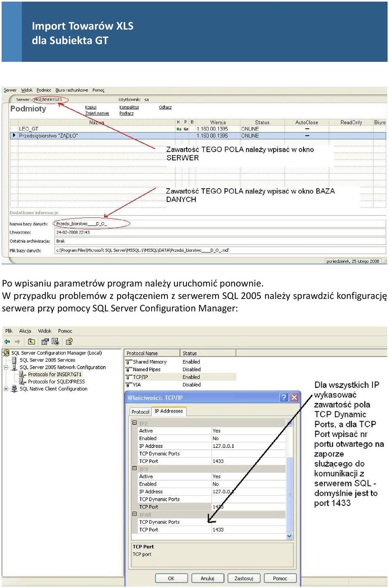Open the Akcja menu

[25, 331]
